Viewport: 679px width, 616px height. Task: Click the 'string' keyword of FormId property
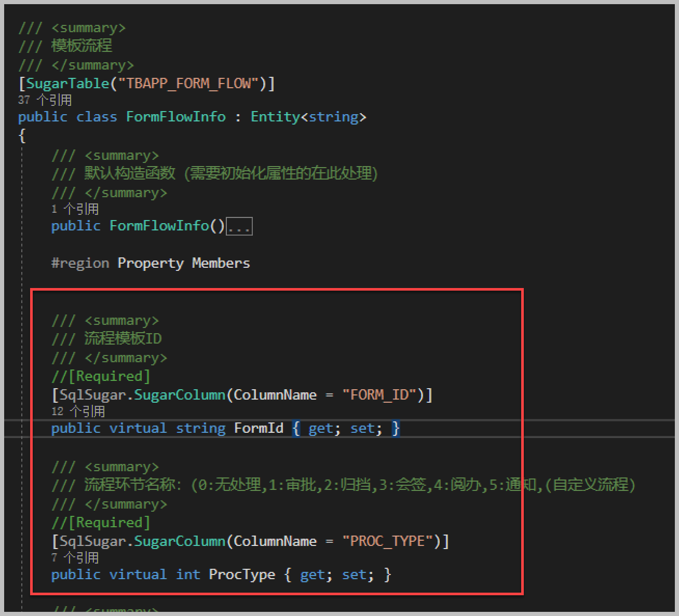pos(201,428)
